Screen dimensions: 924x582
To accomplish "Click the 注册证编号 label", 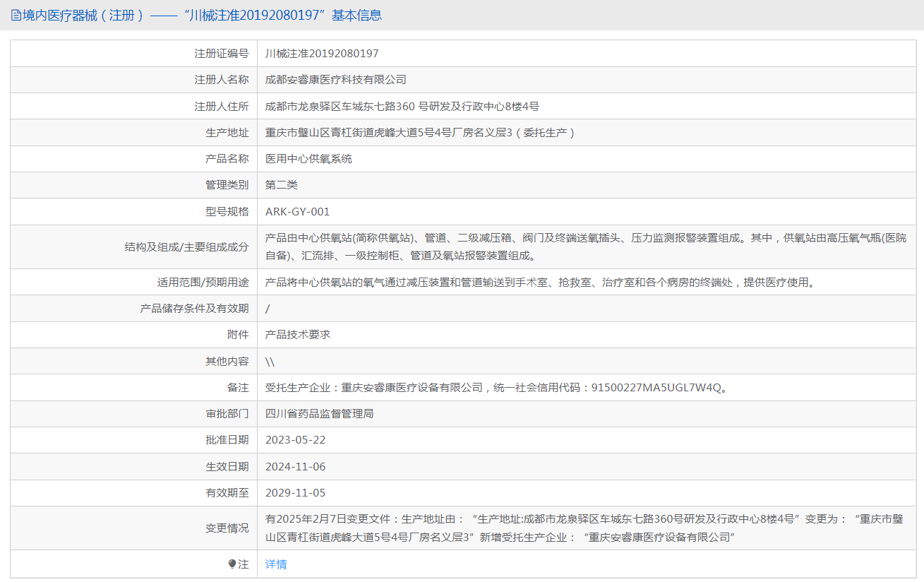I will pyautogui.click(x=222, y=54).
